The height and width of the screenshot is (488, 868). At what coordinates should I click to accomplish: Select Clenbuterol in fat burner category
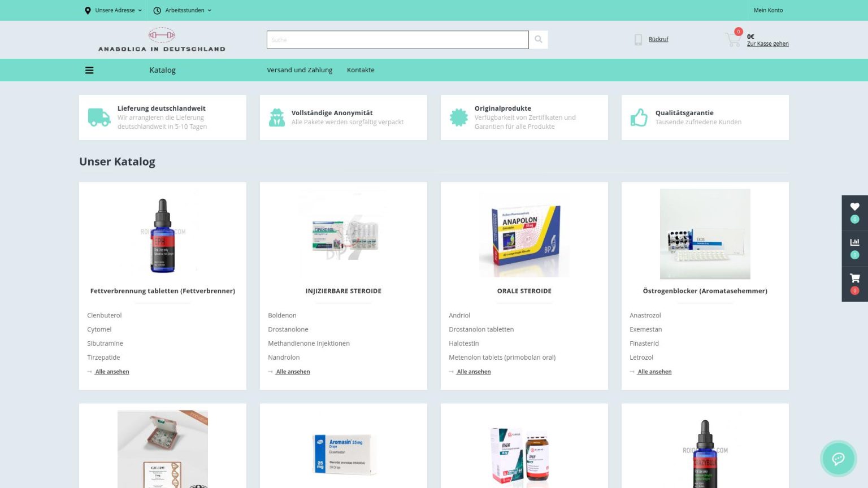[x=105, y=315]
